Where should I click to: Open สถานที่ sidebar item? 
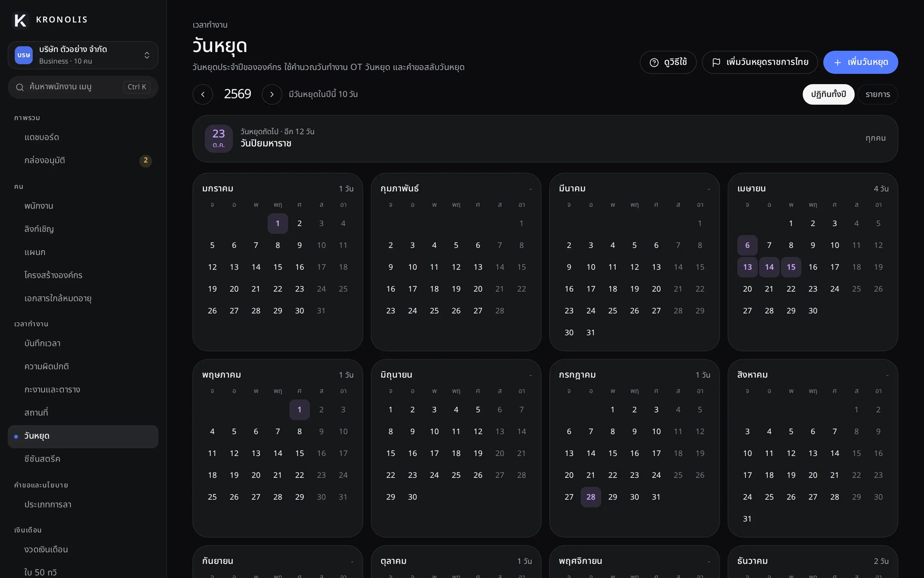click(83, 413)
